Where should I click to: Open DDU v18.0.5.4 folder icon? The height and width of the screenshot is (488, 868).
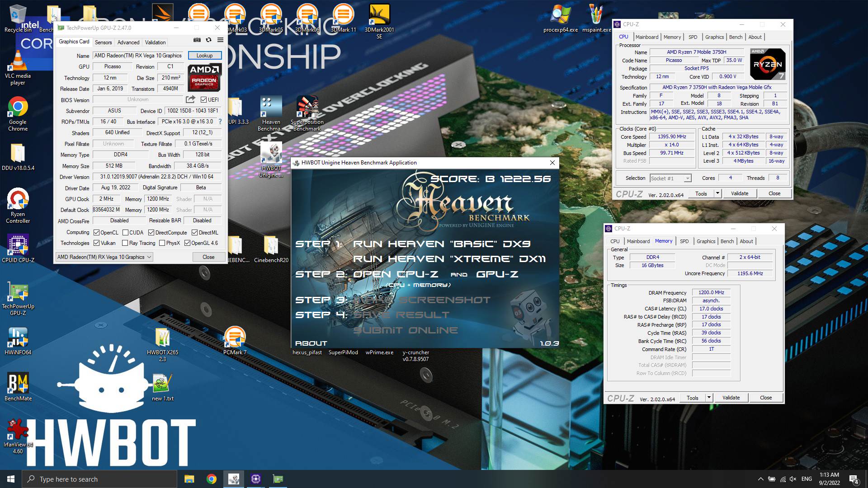18,157
